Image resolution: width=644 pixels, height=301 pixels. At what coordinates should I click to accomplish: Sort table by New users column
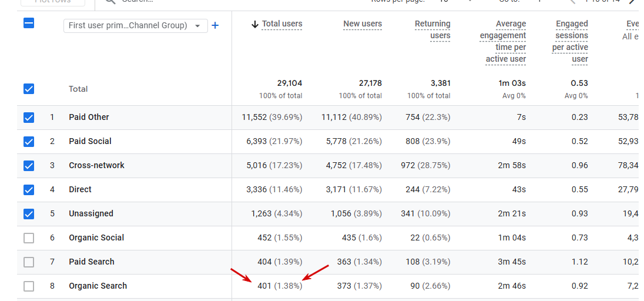(x=363, y=24)
